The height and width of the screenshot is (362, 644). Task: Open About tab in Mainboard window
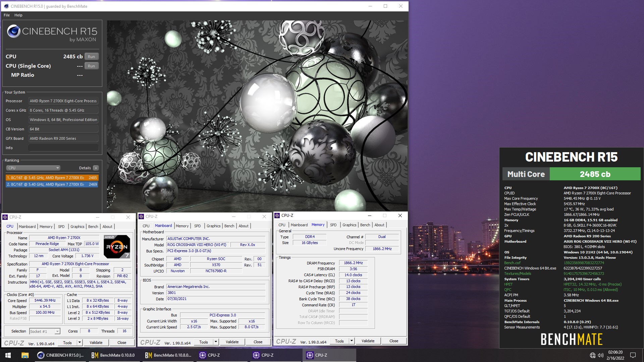244,226
